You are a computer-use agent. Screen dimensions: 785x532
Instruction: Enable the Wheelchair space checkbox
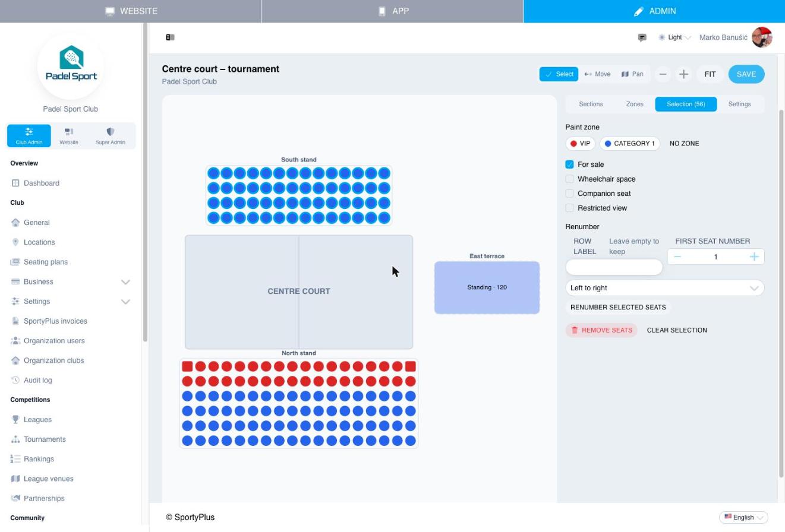(569, 179)
